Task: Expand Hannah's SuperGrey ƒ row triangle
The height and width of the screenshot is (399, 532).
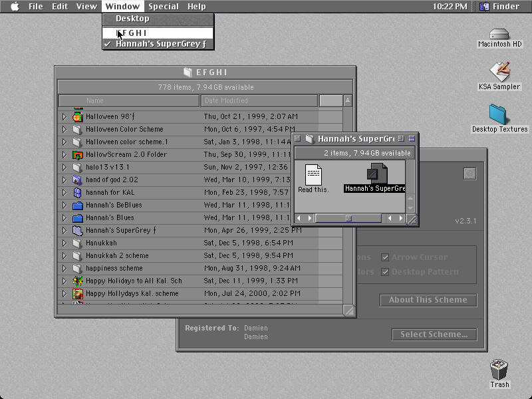Action: pyautogui.click(x=65, y=230)
